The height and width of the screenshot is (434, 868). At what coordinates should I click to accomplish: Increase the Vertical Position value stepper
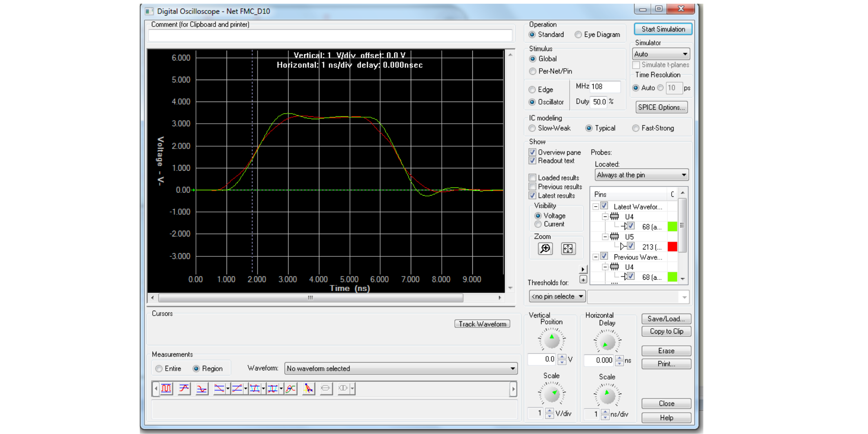tap(562, 357)
